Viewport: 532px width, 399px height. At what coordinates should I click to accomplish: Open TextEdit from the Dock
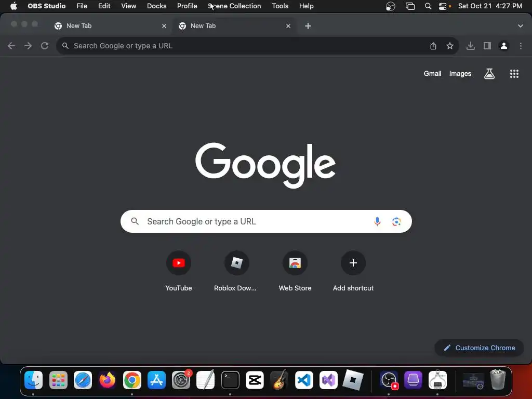[x=206, y=380]
